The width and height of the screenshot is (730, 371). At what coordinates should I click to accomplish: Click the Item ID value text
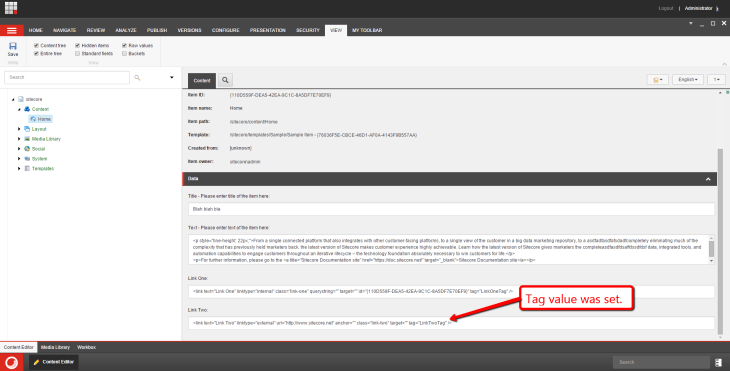[x=280, y=95]
